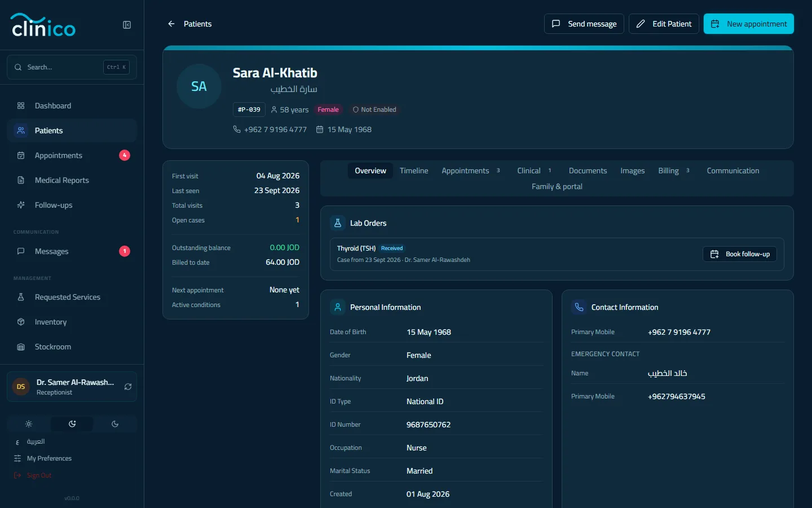This screenshot has width=812, height=508.
Task: Click the header phone number +962 7 9196 4777
Action: pos(275,129)
